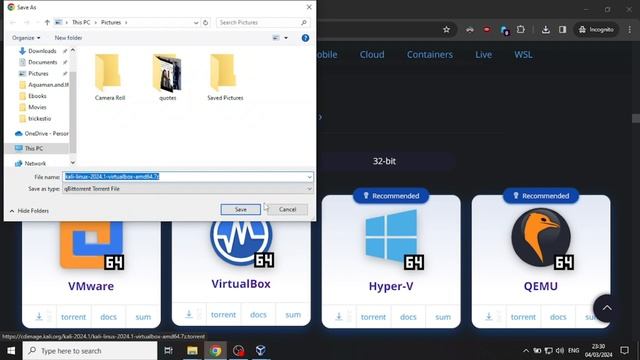This screenshot has height=360, width=640.
Task: Collapse the folder pane with Hide Folders
Action: click(x=29, y=211)
